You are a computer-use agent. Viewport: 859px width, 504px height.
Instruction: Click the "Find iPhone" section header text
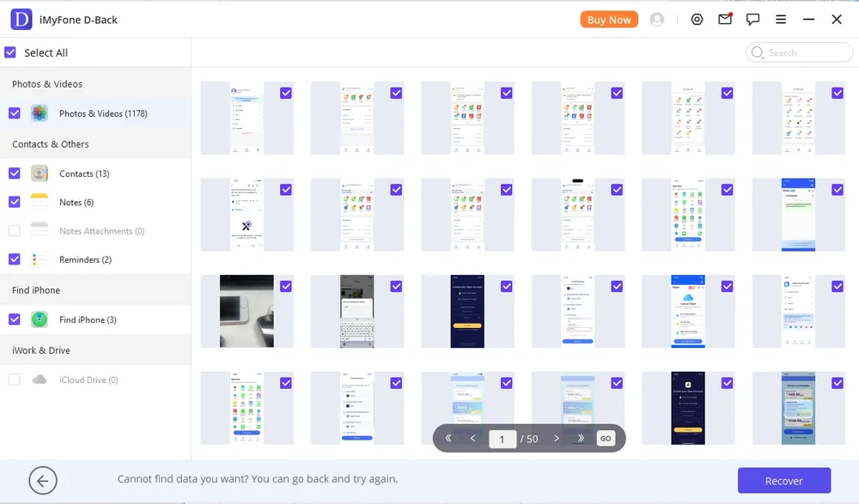point(36,290)
